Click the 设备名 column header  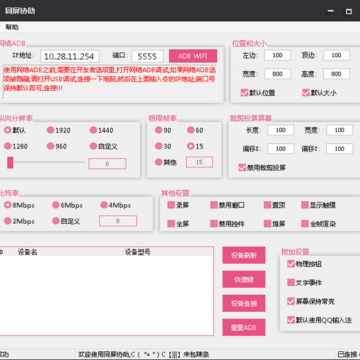point(27,252)
